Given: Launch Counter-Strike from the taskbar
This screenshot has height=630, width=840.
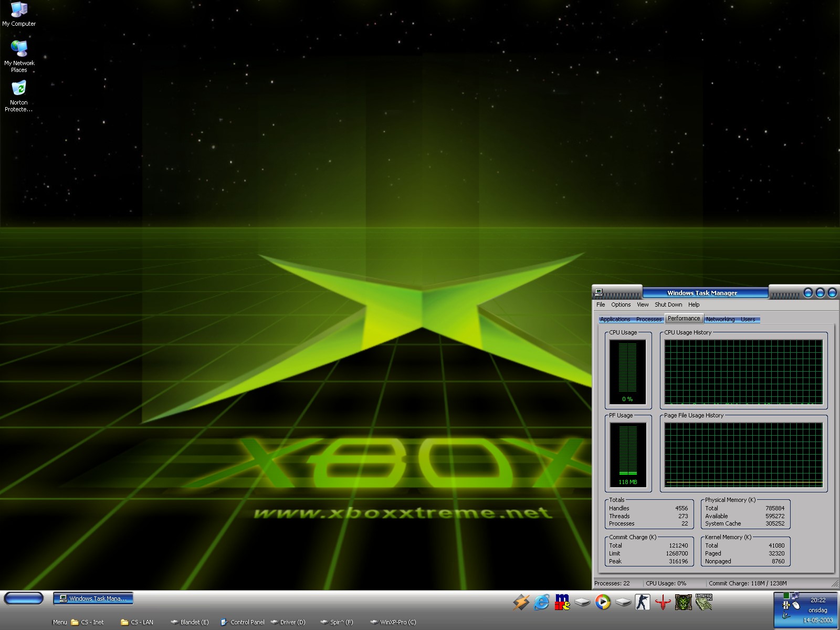Looking at the screenshot, I should click(643, 602).
